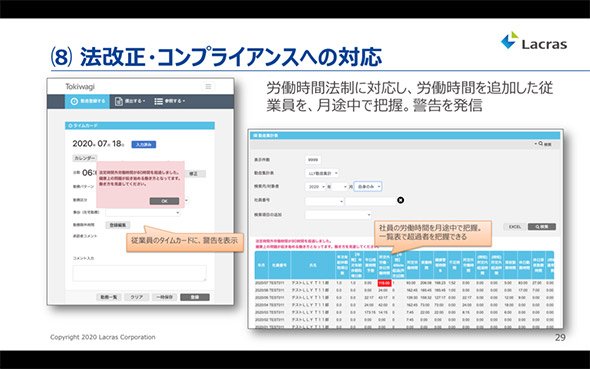Screen dimensions: 590x369
Task: Open the month dropdown after the year
Action: [x=340, y=187]
